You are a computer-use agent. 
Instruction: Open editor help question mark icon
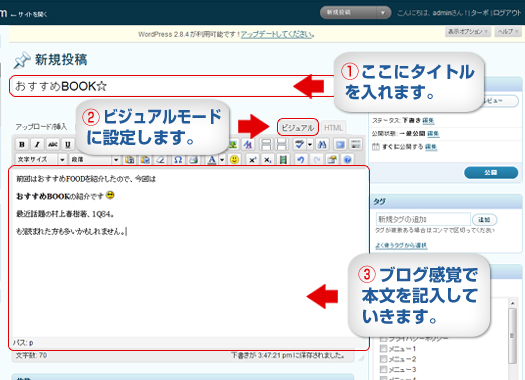(x=348, y=159)
